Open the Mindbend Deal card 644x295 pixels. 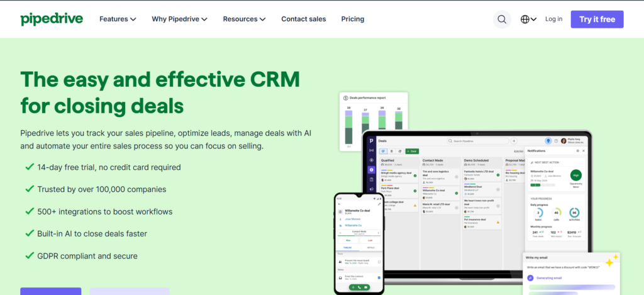(x=482, y=189)
